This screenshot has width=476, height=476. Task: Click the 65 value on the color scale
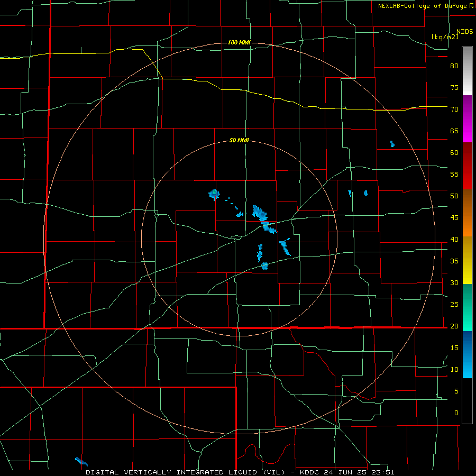[x=454, y=131]
